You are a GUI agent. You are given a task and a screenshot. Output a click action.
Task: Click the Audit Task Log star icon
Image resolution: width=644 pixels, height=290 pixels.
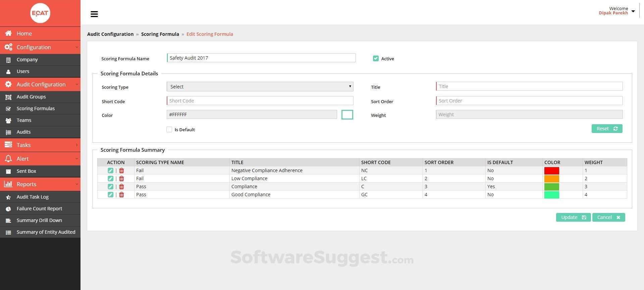pos(8,197)
